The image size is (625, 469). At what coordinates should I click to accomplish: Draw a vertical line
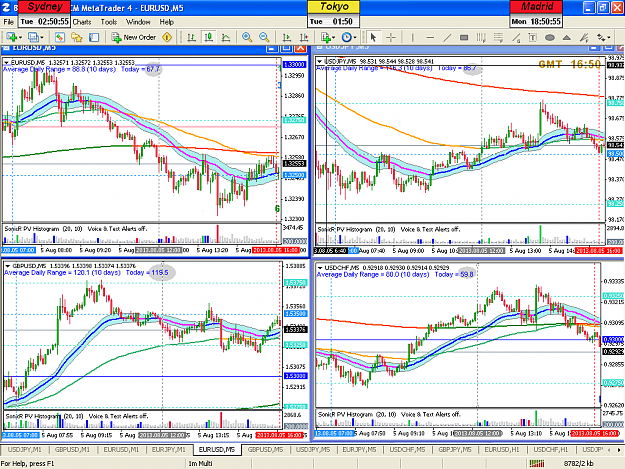tap(413, 37)
